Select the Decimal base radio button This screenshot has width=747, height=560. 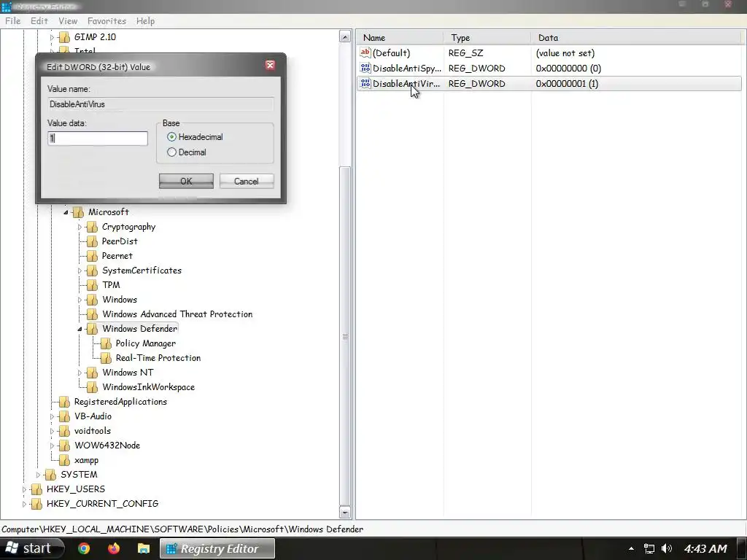pos(171,152)
